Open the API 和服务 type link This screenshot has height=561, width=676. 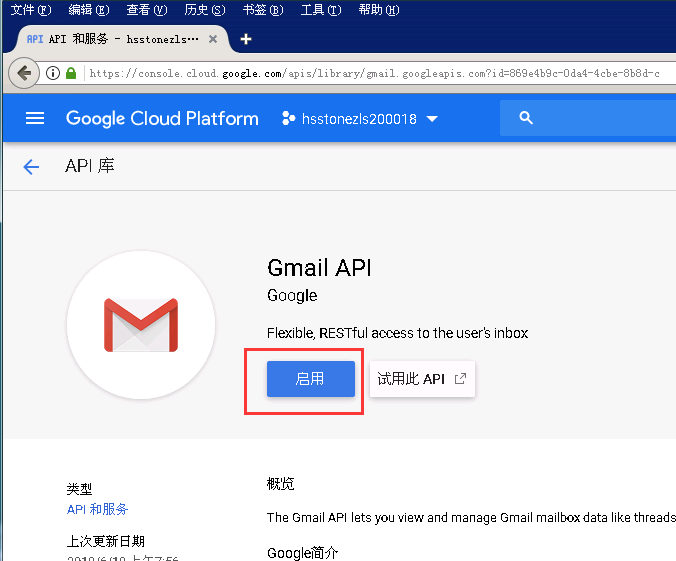click(97, 509)
